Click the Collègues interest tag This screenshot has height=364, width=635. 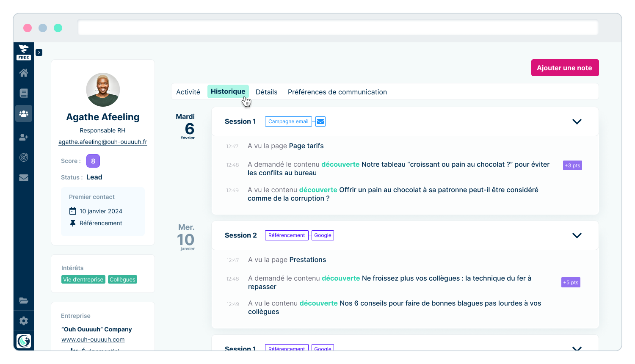point(122,279)
